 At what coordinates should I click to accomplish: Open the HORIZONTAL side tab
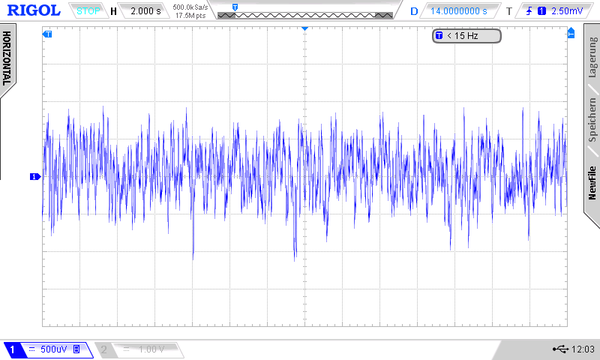coord(7,58)
